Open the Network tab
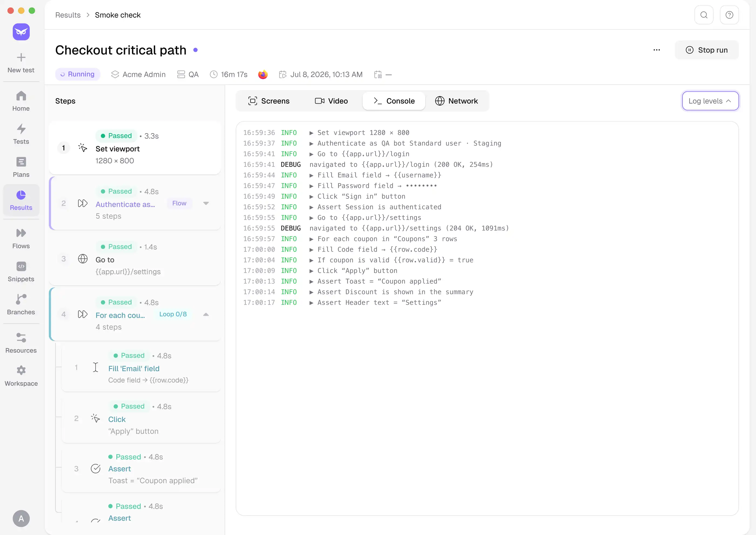This screenshot has height=535, width=756. (x=456, y=101)
